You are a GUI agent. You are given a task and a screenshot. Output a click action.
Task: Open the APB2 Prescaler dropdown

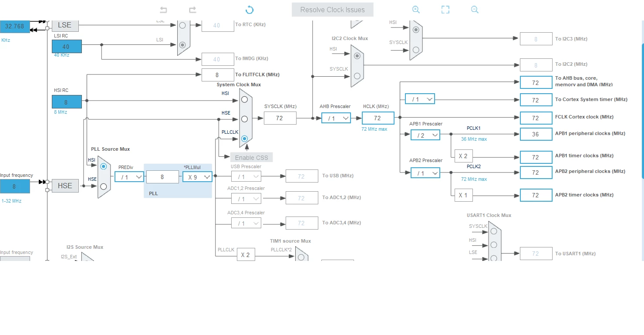tap(425, 173)
